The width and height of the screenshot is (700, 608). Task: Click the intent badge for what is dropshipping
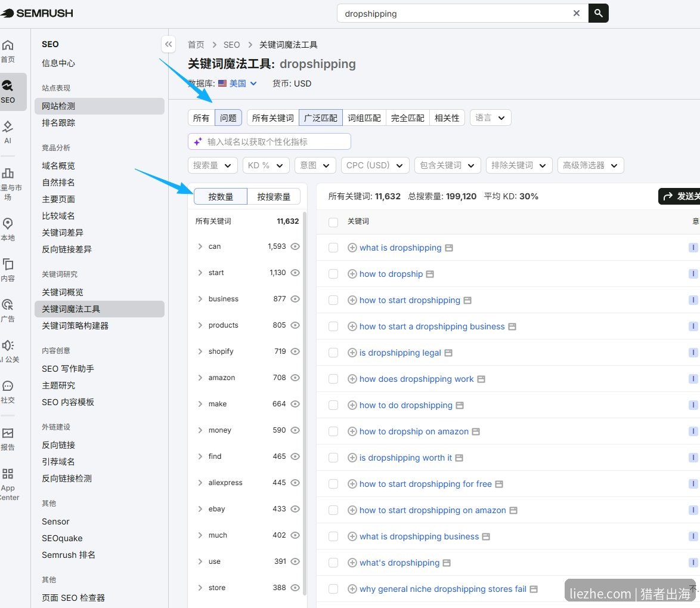(693, 248)
